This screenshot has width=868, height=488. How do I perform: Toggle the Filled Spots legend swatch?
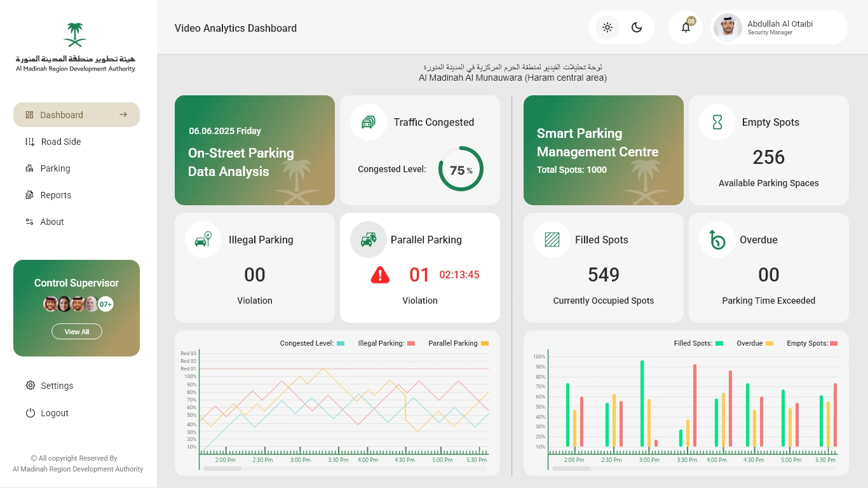click(719, 343)
